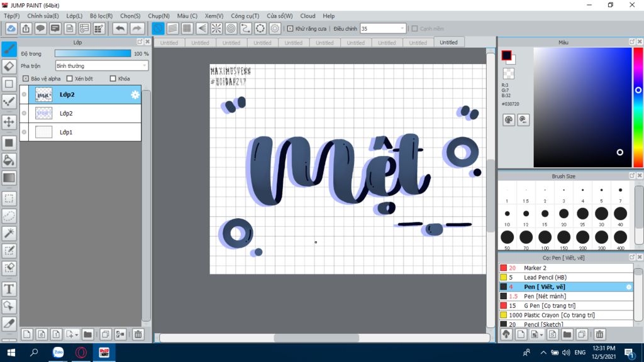Image resolution: width=644 pixels, height=362 pixels.
Task: Open the Pha trộn blend mode dropdown
Action: pyautogui.click(x=101, y=65)
